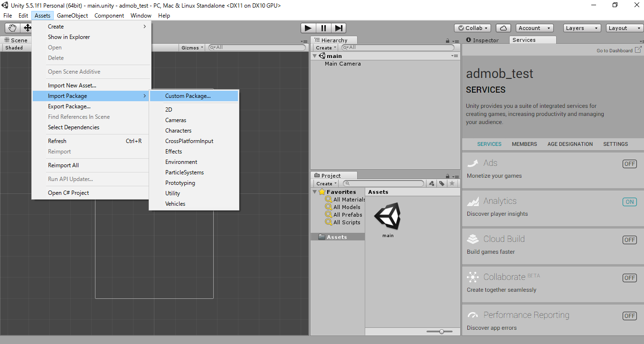Open the Layout dropdown
The height and width of the screenshot is (344, 644).
(x=623, y=28)
